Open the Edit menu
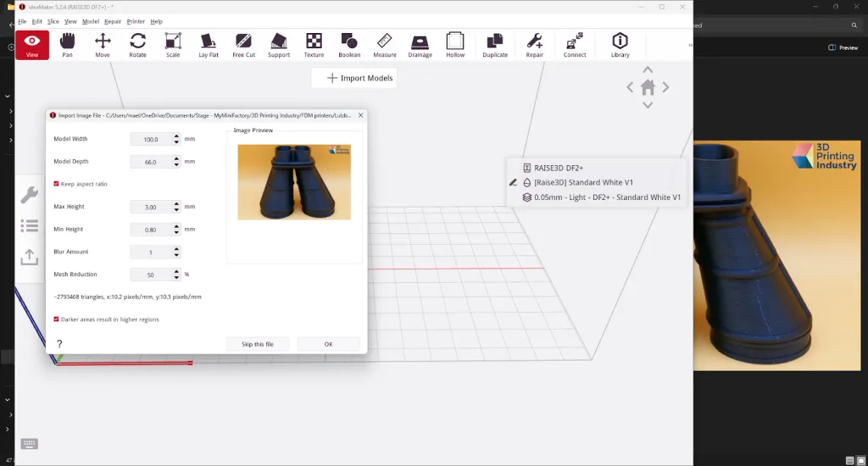This screenshot has height=466, width=868. pos(37,21)
